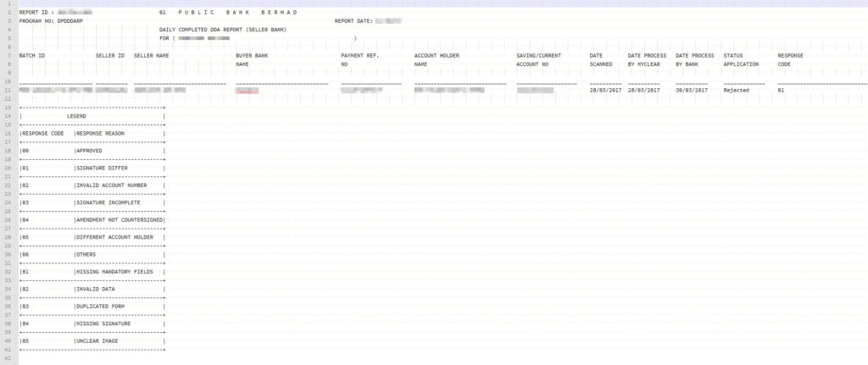Click line number 1 in the gutter
Screen dimensions: 868x365
pos(8,5)
